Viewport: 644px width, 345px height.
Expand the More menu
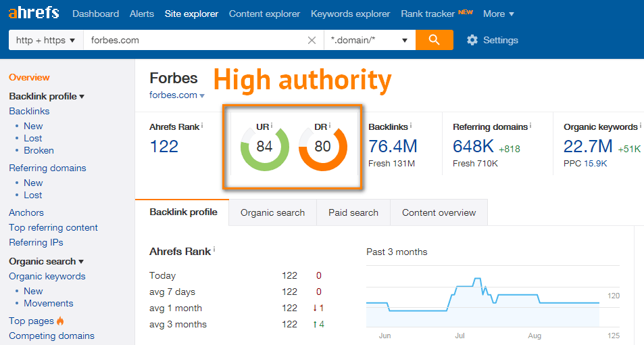pyautogui.click(x=499, y=14)
